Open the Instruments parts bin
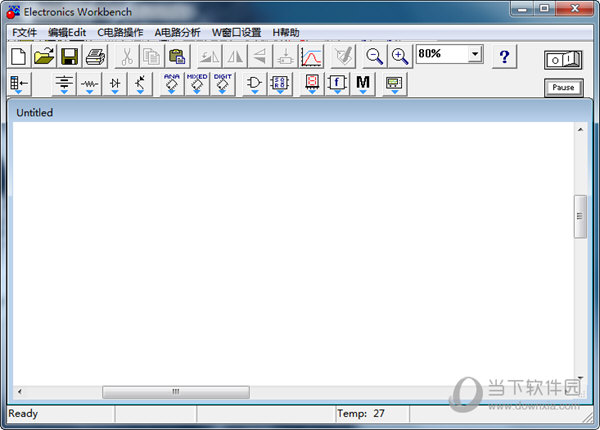 click(395, 83)
